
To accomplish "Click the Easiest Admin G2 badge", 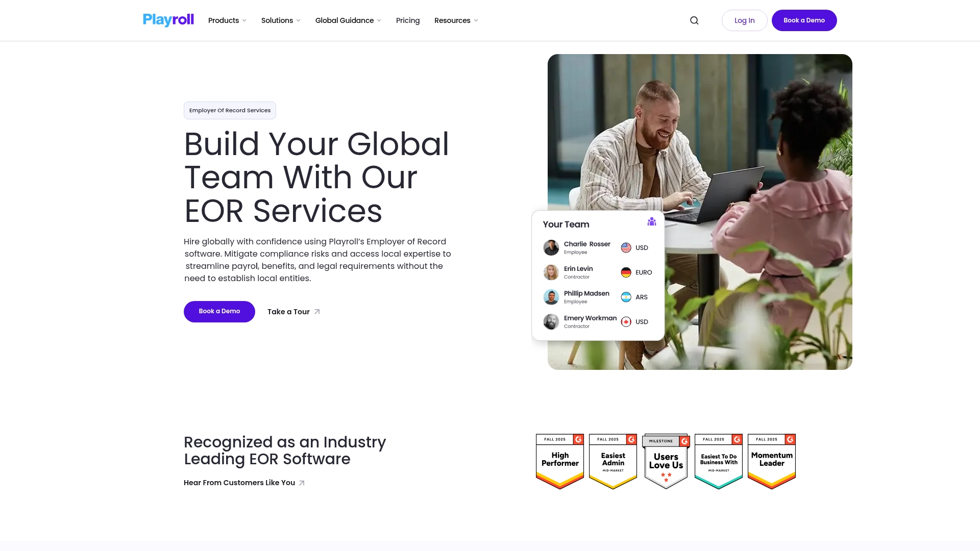I will (613, 461).
